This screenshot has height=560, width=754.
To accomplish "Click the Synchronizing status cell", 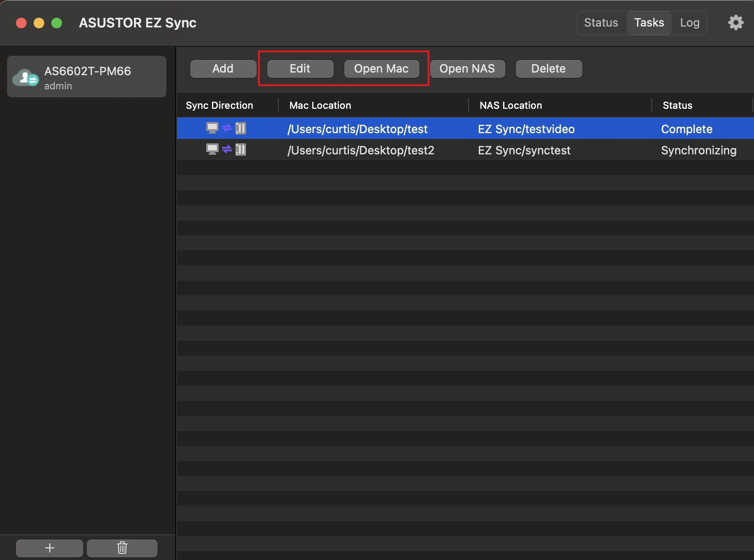I will point(699,150).
